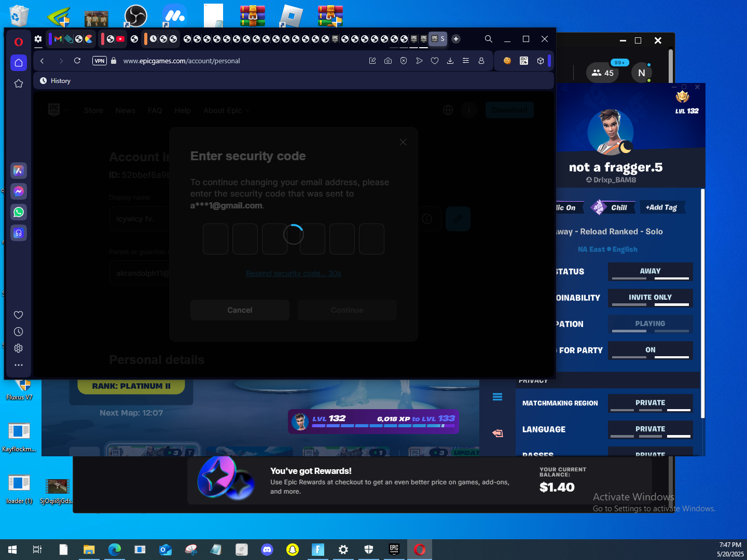This screenshot has height=560, width=747.
Task: Change participation PLAYING selector
Action: pyautogui.click(x=651, y=324)
